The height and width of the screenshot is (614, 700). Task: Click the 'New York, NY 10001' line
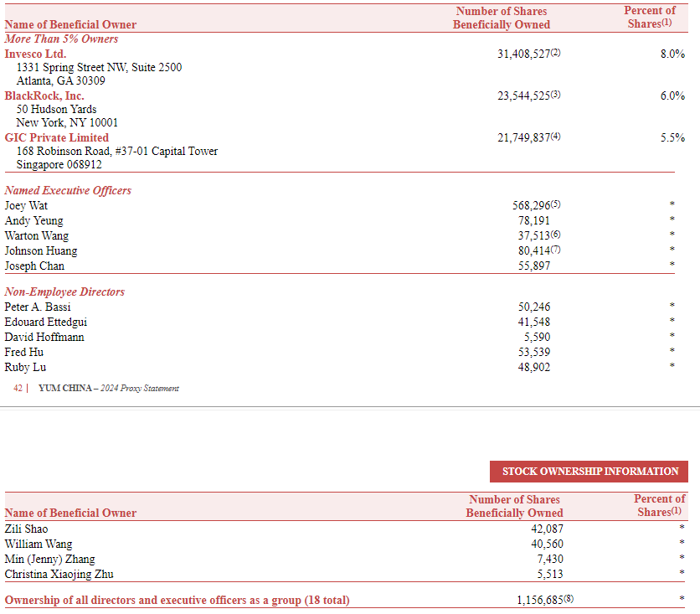point(67,123)
